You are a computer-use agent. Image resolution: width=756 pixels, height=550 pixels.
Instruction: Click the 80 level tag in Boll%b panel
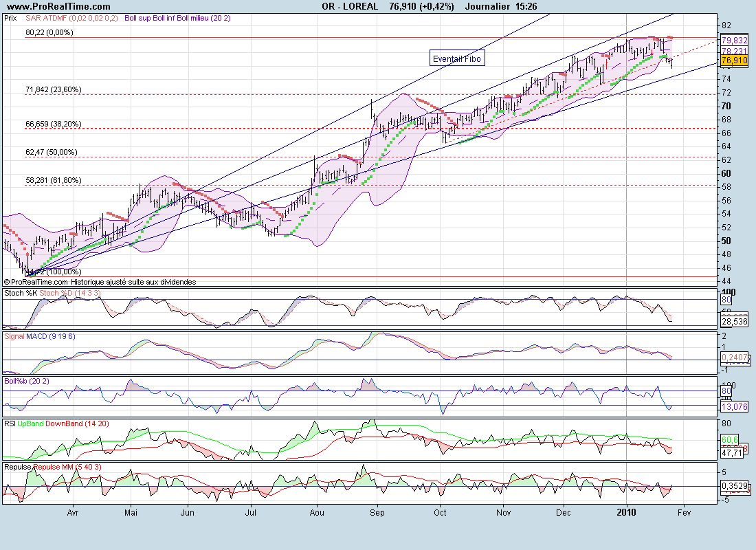tap(726, 390)
